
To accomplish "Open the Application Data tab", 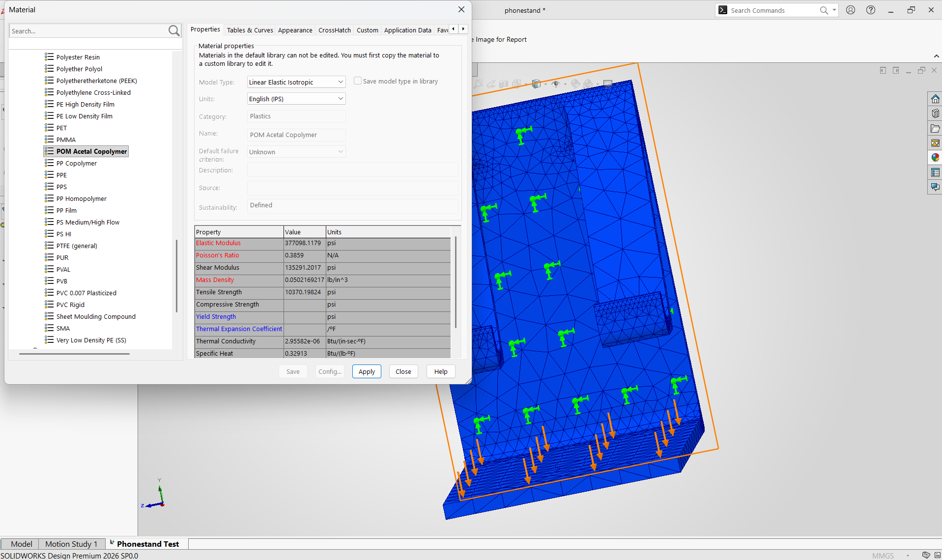I will coord(408,30).
